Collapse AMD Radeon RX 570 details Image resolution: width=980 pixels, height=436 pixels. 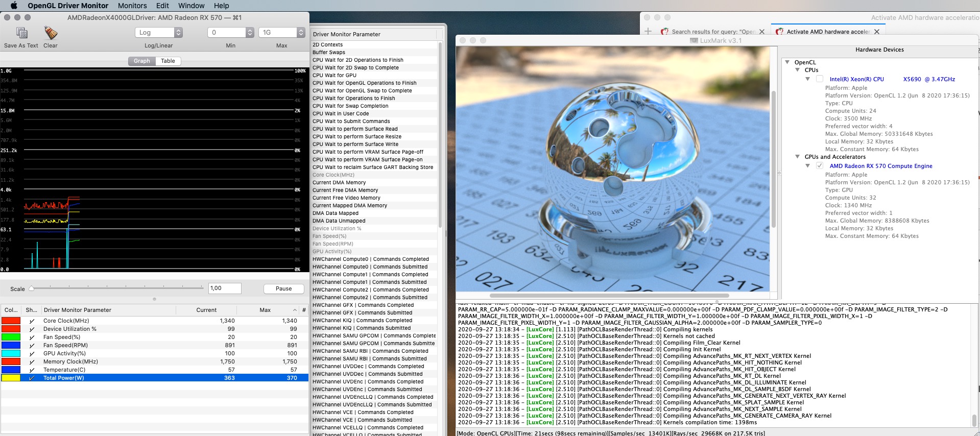[808, 166]
